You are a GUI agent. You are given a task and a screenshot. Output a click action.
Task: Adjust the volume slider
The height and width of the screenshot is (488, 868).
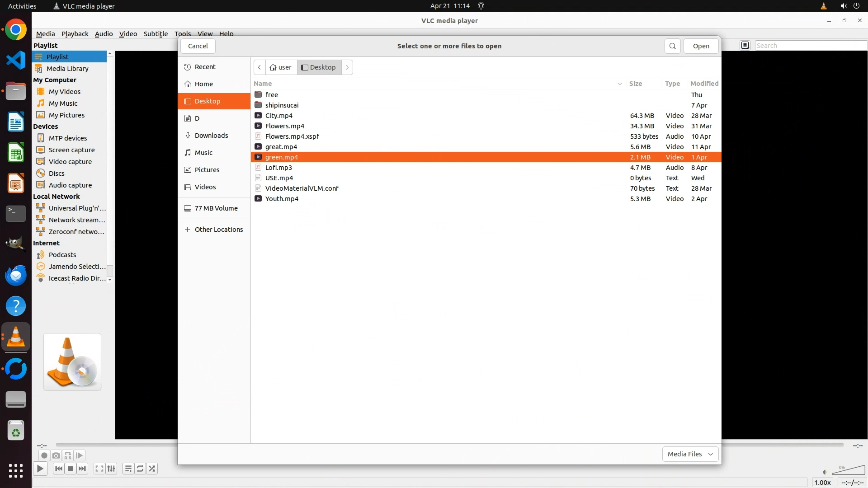point(848,471)
